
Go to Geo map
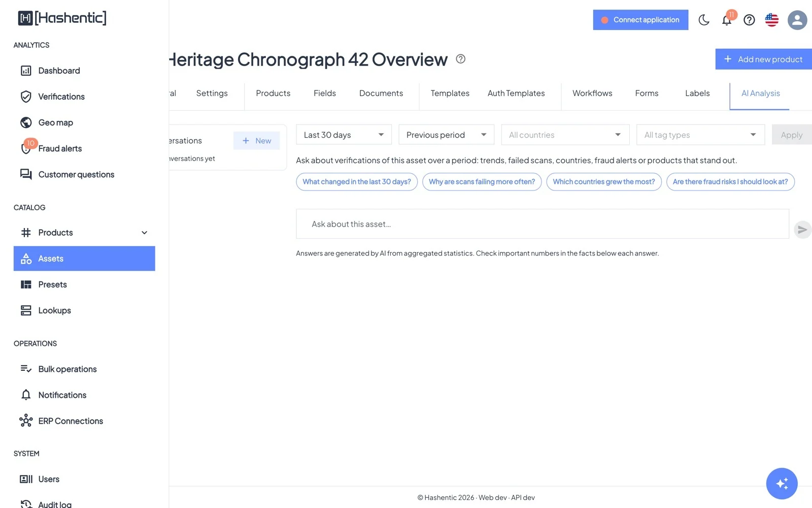[84, 122]
